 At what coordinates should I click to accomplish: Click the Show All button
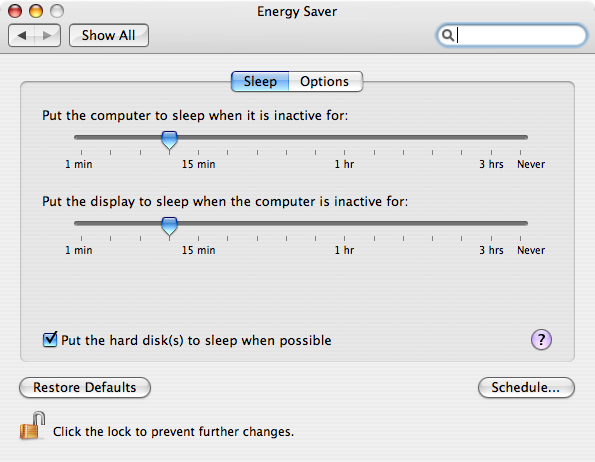[x=109, y=36]
